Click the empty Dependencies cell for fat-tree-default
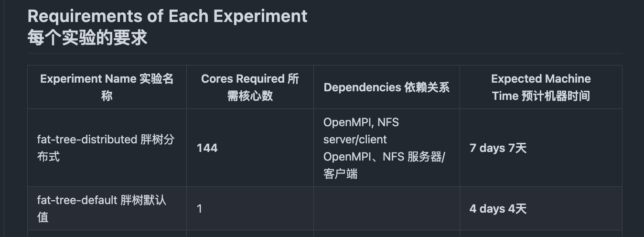Screen dimensions: 644x237 pos(386,209)
